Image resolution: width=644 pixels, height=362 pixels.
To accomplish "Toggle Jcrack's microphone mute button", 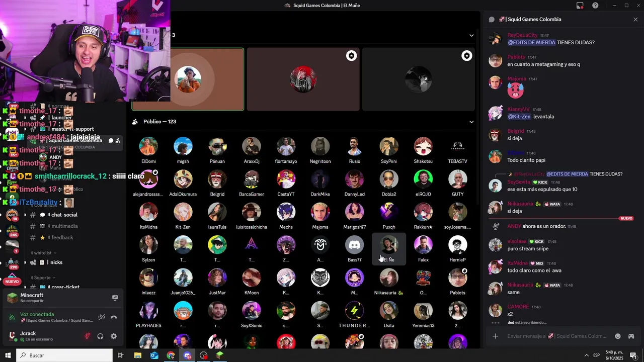I will 88,336.
